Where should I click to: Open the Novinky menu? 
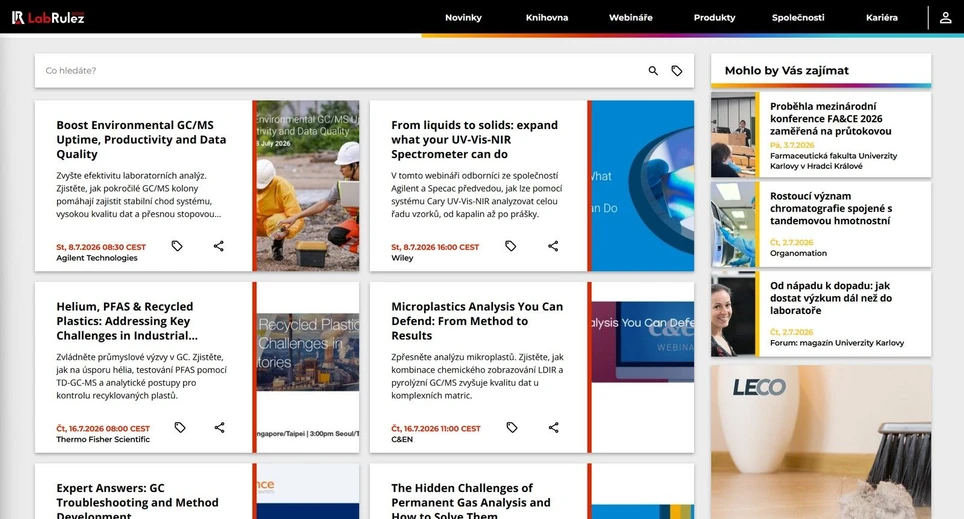click(x=464, y=18)
